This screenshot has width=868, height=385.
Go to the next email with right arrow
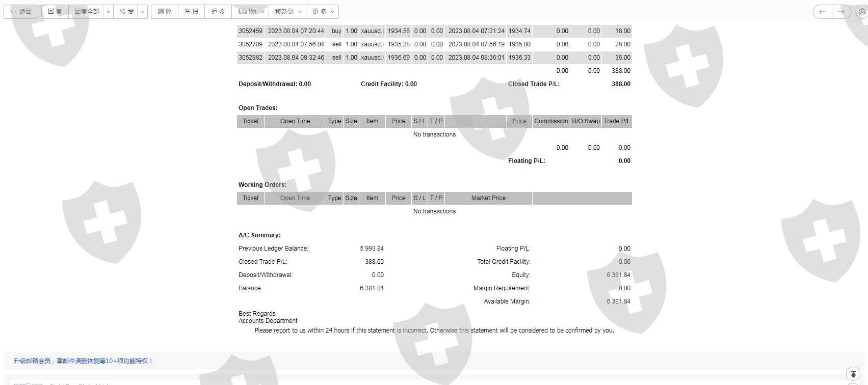[841, 12]
